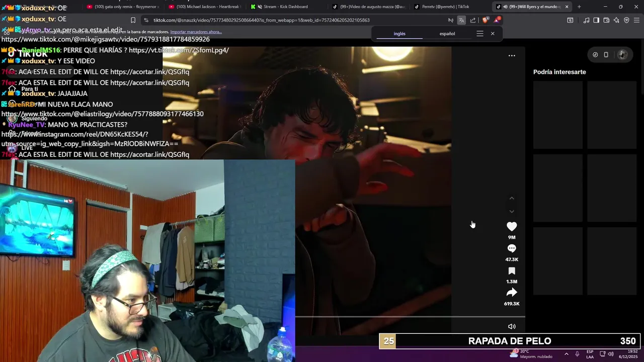The image size is (644, 362).
Task: Click the share page icon in address bar
Action: coord(473,20)
